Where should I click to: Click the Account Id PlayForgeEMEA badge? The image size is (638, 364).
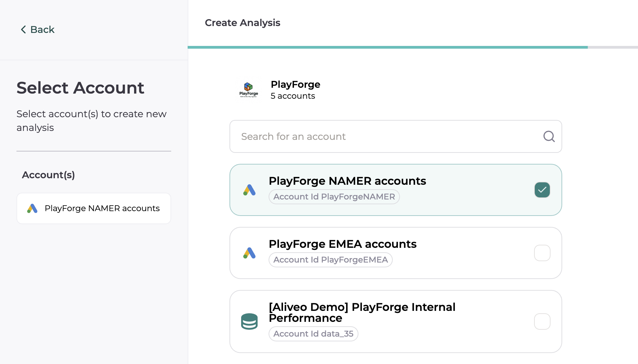tap(330, 260)
